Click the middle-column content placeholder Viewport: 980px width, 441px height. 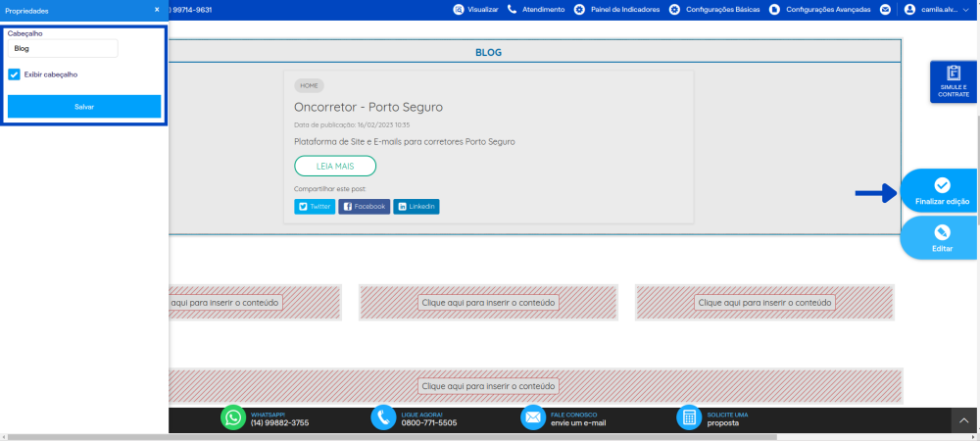[488, 302]
